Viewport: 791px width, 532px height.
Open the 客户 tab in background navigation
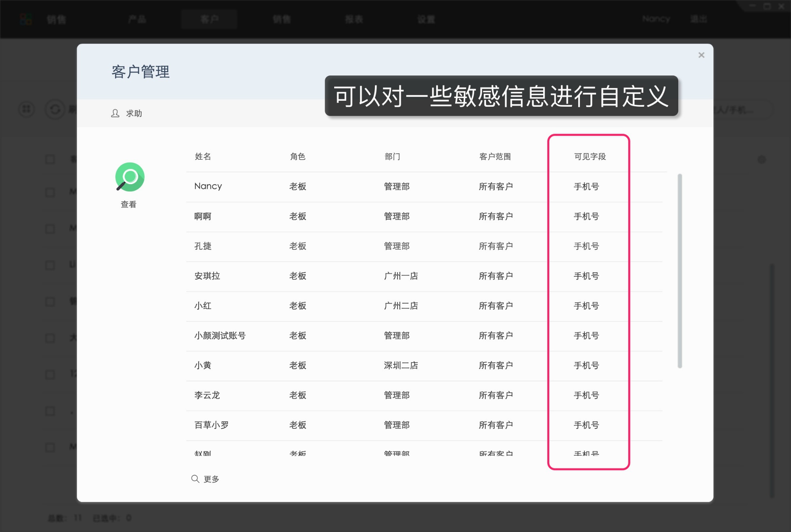pos(209,19)
